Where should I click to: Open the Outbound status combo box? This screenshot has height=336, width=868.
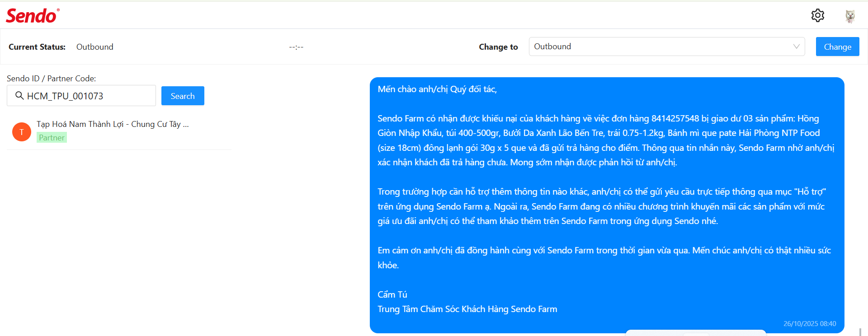[667, 47]
